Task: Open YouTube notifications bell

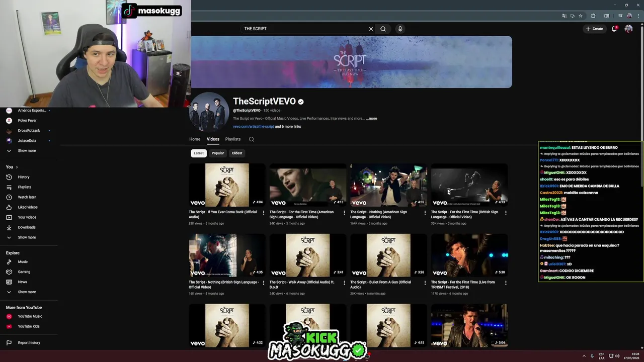Action: [x=614, y=29]
